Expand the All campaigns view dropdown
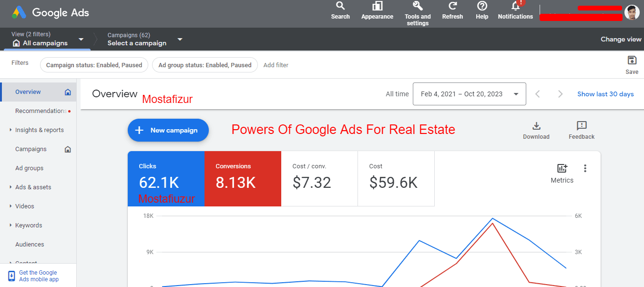Viewport: 644px width, 287px height. click(x=81, y=39)
